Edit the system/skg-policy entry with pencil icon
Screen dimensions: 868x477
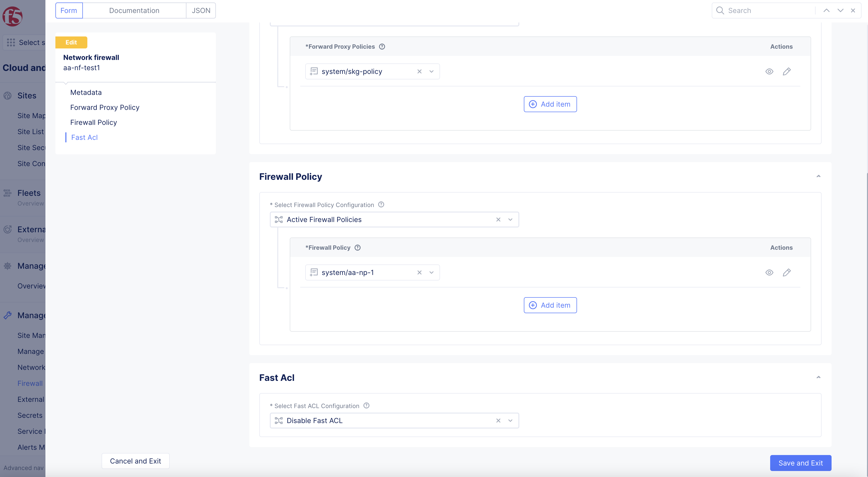click(786, 71)
